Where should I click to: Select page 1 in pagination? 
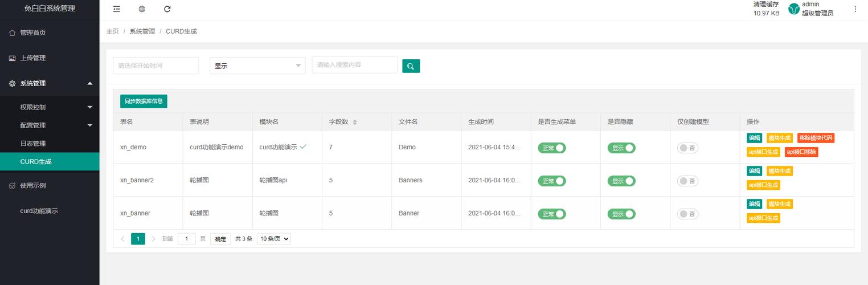138,239
